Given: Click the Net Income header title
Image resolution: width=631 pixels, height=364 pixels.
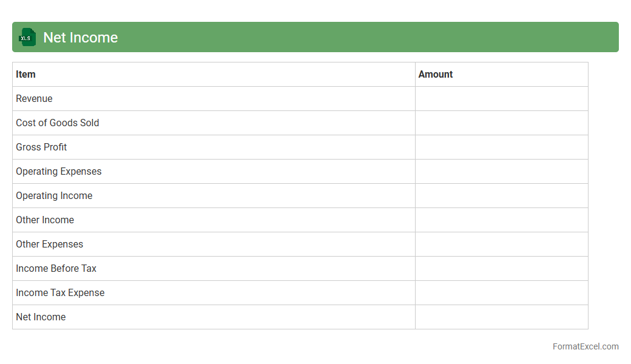Looking at the screenshot, I should point(80,38).
